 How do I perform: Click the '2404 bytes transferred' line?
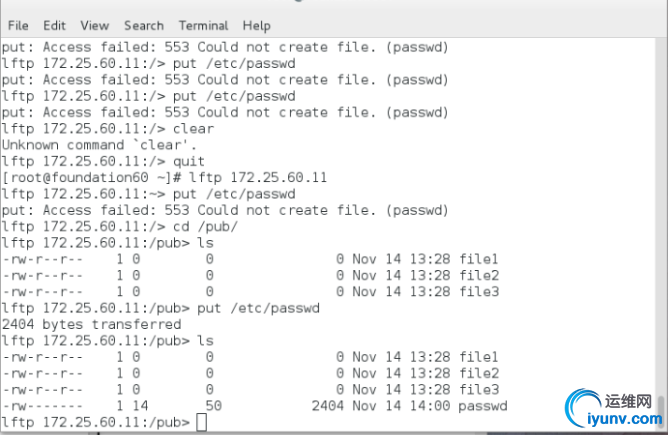pos(92,324)
